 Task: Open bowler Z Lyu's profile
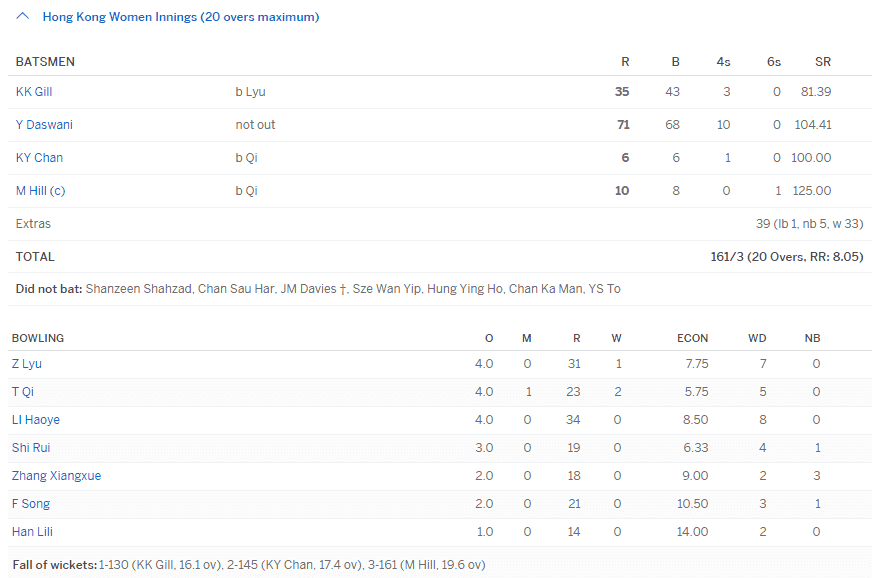[27, 364]
